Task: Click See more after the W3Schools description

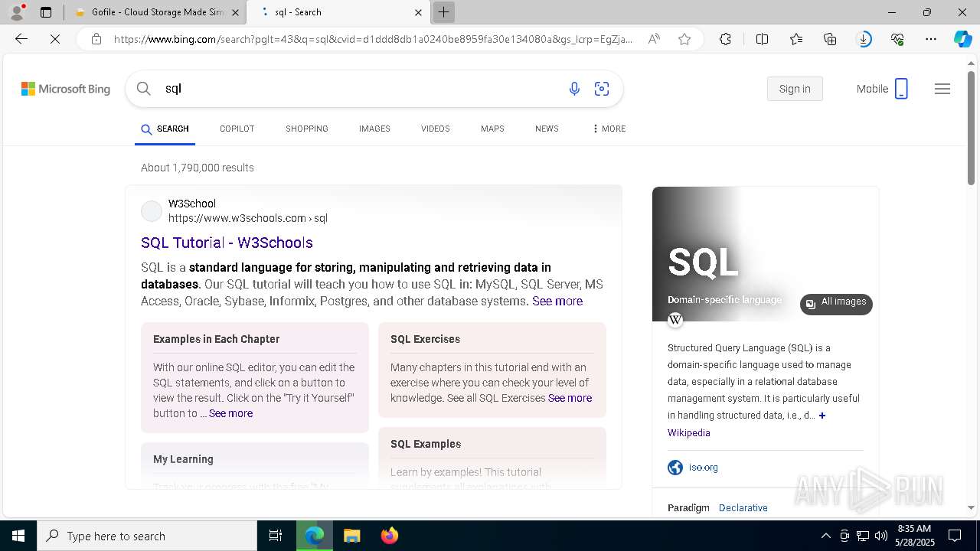Action: click(557, 301)
